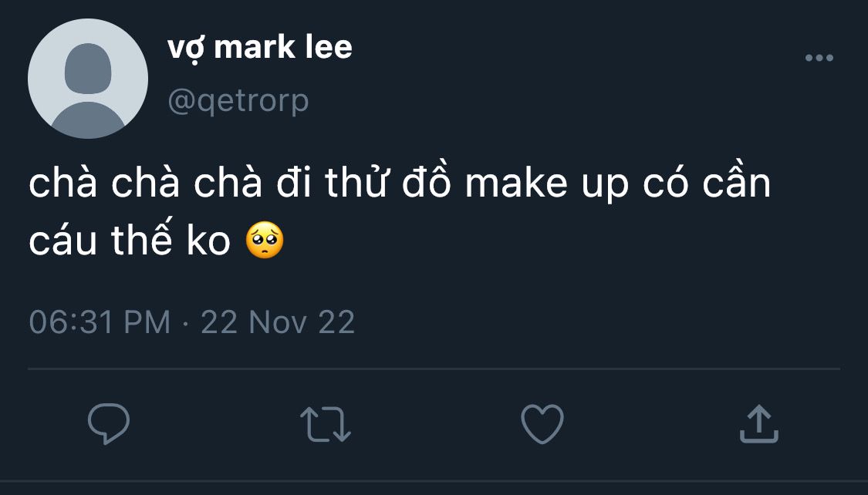Retweet this post using the arrows icon

click(325, 425)
